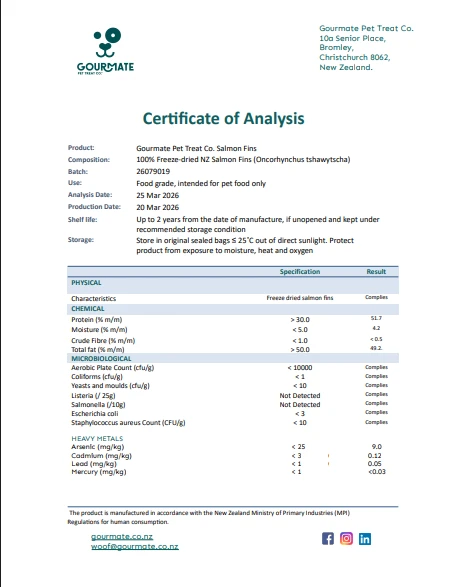
Task: Select the moisture specification < 5.0
Action: [300, 330]
